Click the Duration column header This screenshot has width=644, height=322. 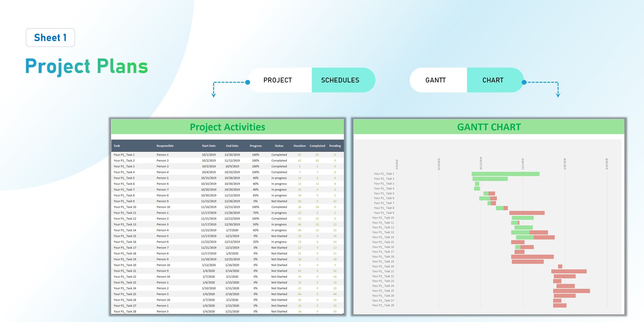pyautogui.click(x=299, y=146)
